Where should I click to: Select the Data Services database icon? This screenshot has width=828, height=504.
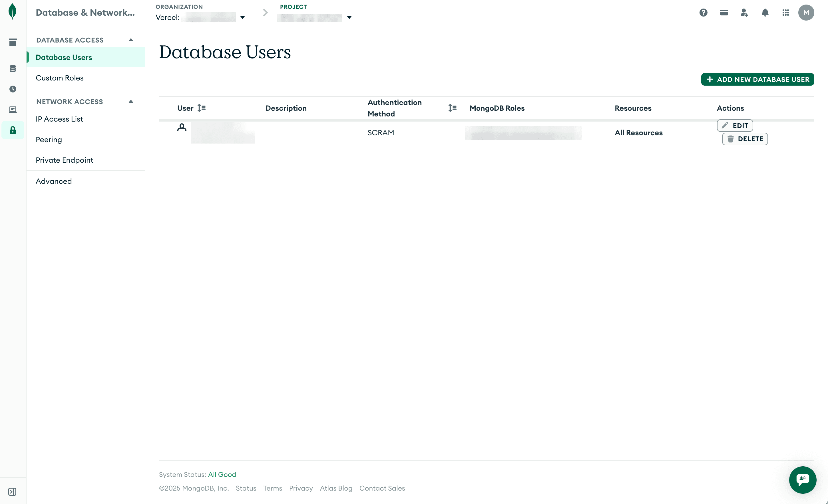click(13, 68)
